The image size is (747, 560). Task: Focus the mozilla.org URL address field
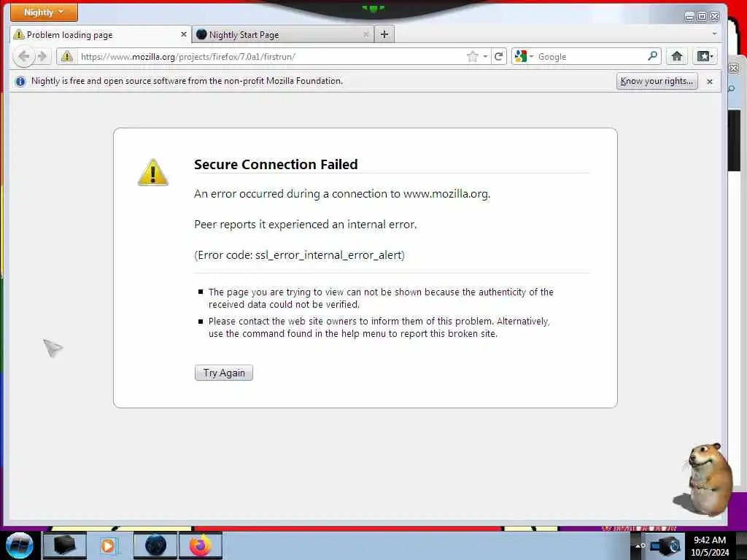pos(271,57)
